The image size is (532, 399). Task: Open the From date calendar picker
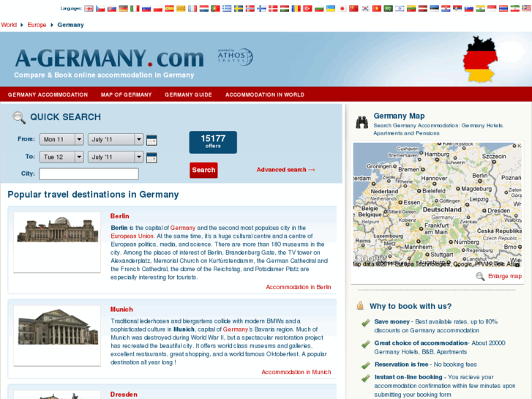click(151, 140)
